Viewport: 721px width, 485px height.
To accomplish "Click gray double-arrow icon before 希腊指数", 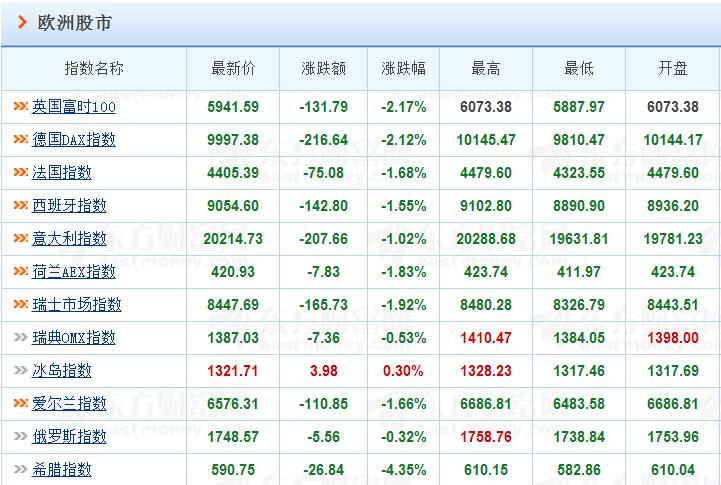I will 21,469.
